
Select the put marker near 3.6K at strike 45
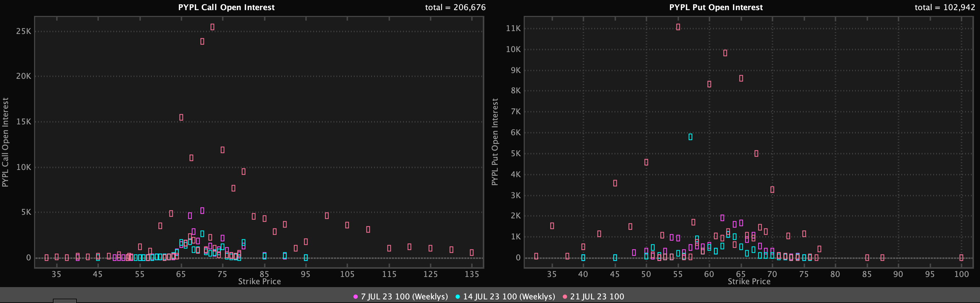coord(615,183)
